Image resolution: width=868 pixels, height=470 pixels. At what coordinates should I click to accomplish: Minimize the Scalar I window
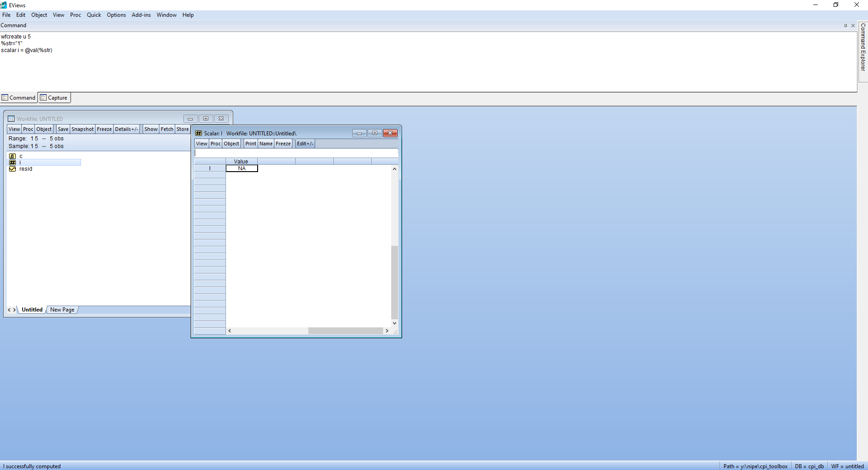[x=360, y=133]
